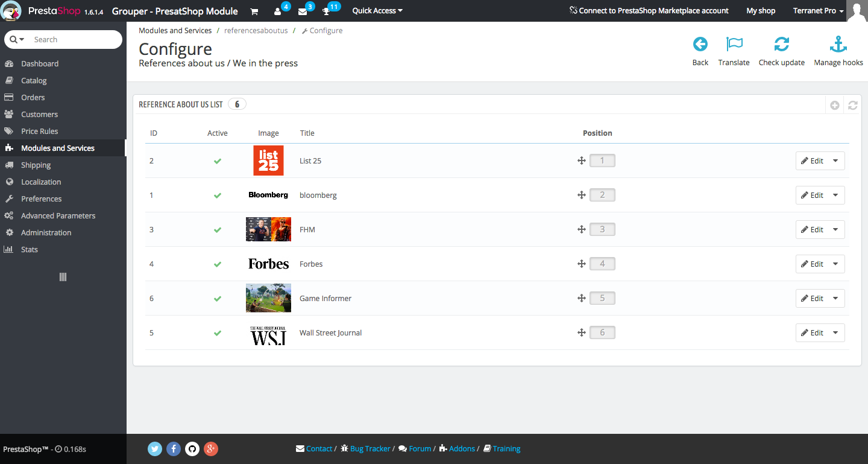Click Edit button for Wall Street Journal
Image resolution: width=868 pixels, height=464 pixels.
point(812,332)
